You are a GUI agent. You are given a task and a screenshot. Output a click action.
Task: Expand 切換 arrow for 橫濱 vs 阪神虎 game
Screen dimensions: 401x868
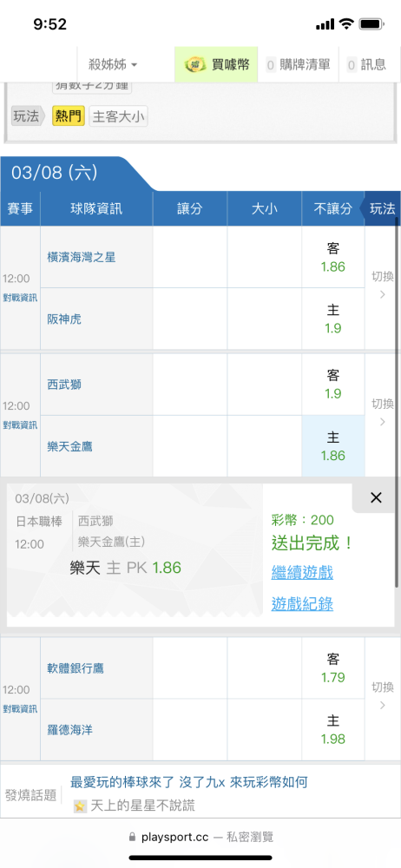tap(382, 285)
